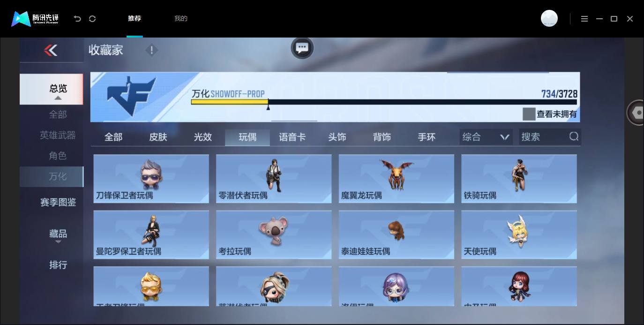Open 赛季图鉴 in the left sidebar
Viewport: 644px width, 325px height.
coord(58,202)
